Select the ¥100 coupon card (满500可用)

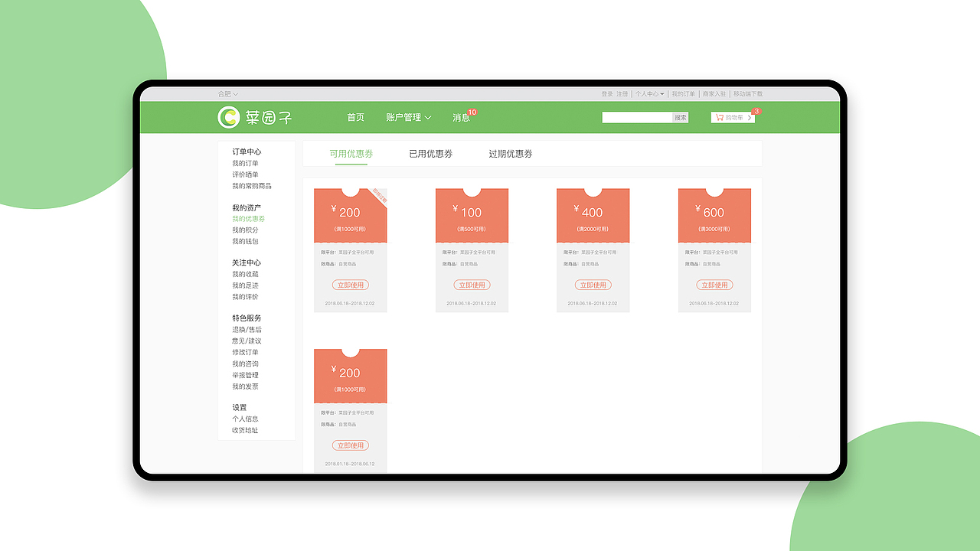[472, 250]
